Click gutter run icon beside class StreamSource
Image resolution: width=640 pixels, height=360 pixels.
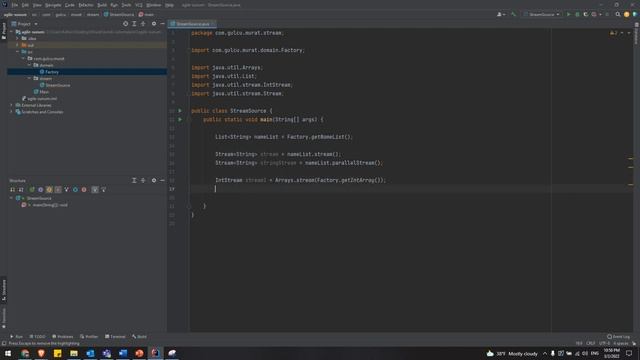[x=180, y=111]
